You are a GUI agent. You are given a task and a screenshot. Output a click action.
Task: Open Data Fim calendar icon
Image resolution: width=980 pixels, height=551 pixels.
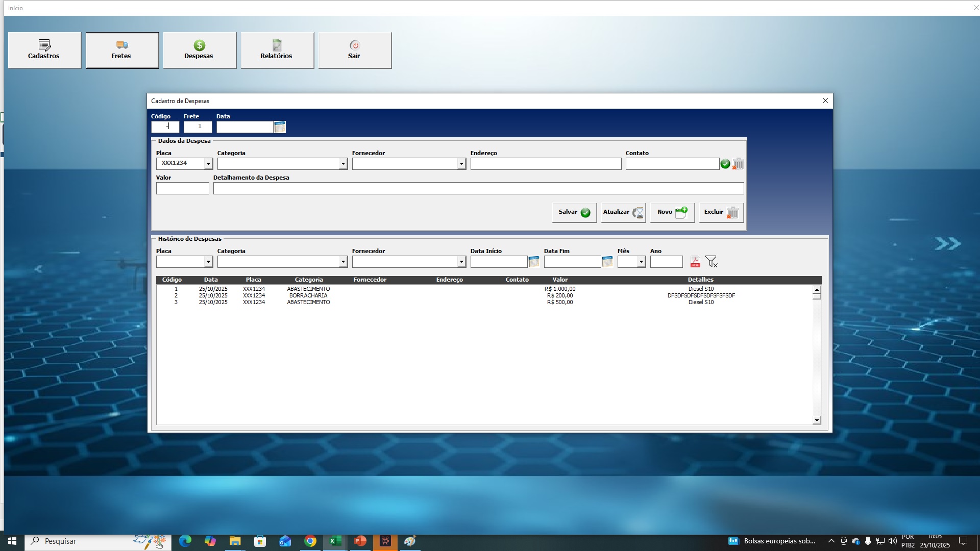click(x=607, y=262)
